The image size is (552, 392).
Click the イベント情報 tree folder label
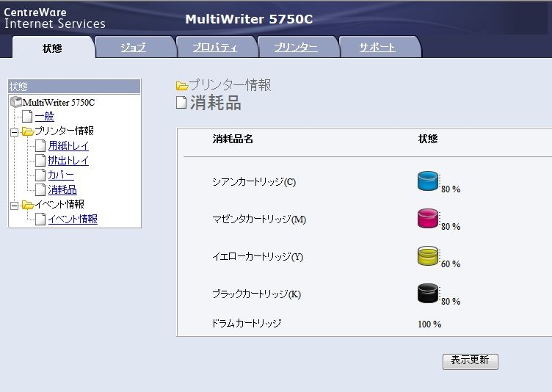click(x=59, y=204)
